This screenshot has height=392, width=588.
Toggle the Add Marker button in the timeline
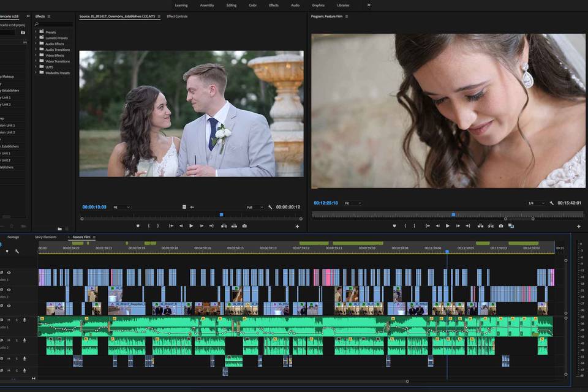click(7, 251)
